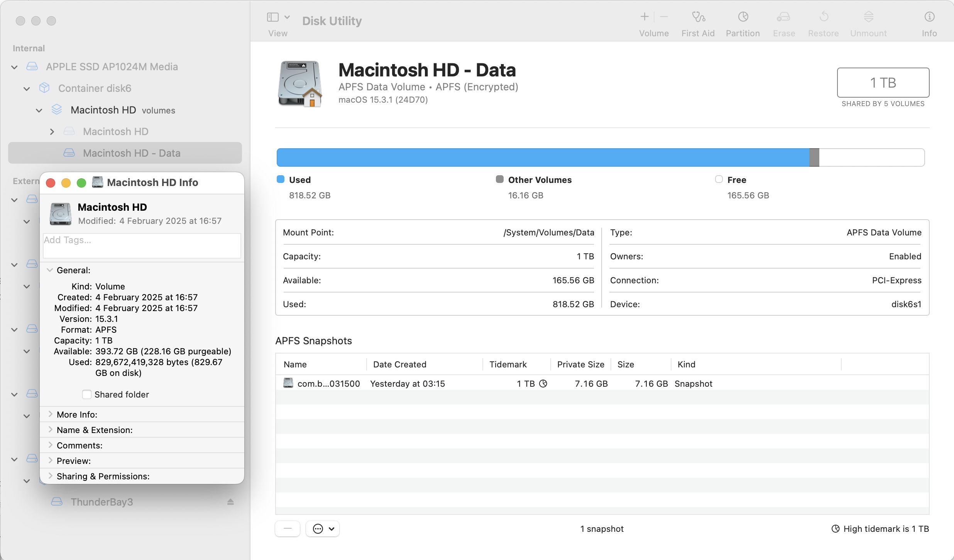Open the Partition tool in the toolbar
This screenshot has height=560, width=954.
click(x=743, y=17)
